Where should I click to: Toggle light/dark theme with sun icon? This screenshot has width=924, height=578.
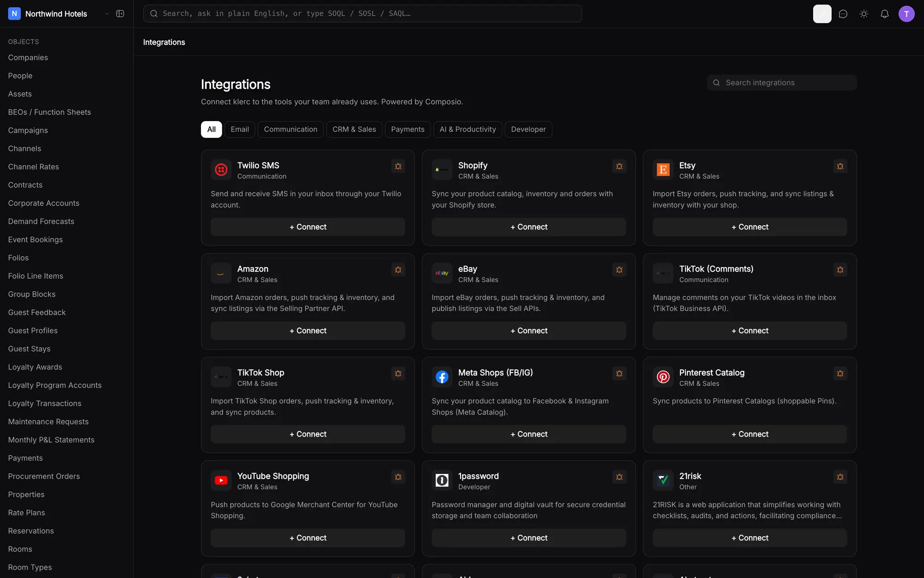click(863, 14)
